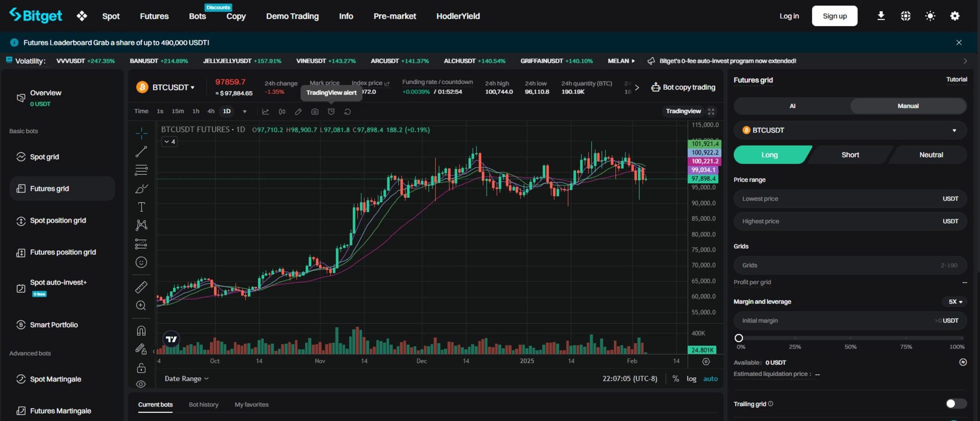Screen dimensions: 980x421
Task: Click the Lowest price input field
Action: point(818,198)
